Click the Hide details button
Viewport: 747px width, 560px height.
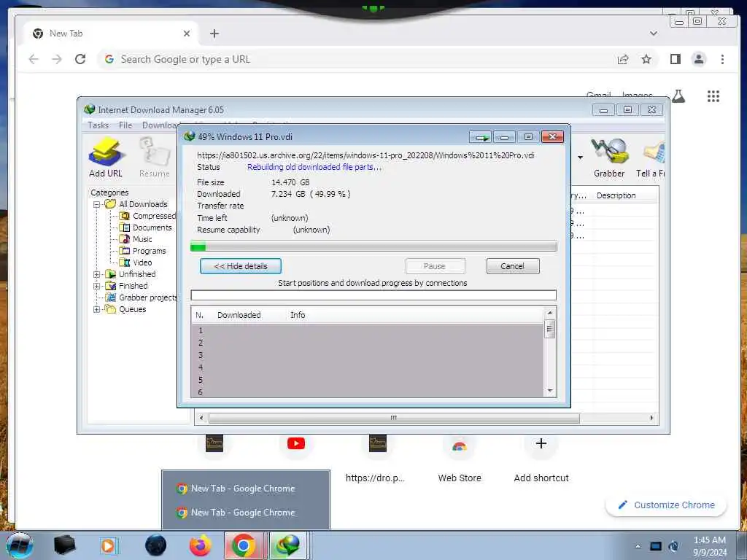coord(241,266)
